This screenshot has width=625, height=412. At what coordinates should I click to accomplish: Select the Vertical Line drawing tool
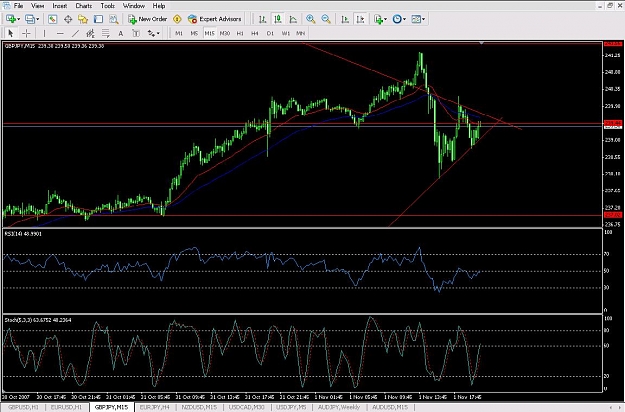[x=44, y=33]
